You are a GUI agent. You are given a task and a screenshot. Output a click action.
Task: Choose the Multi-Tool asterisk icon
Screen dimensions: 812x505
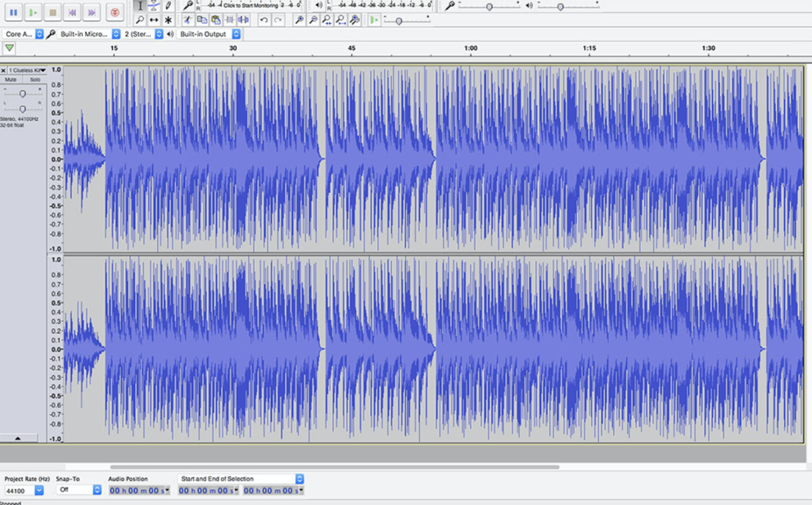[x=168, y=20]
